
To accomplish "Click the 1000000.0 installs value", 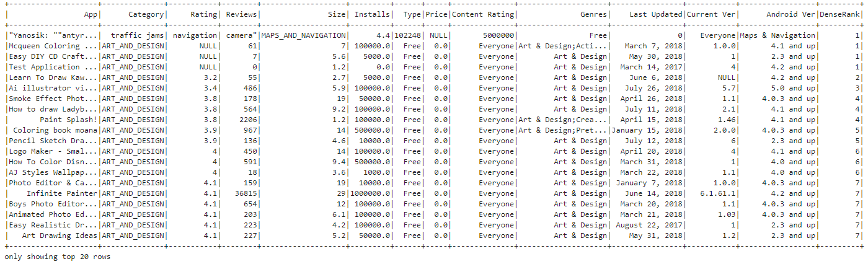I will [x=371, y=193].
